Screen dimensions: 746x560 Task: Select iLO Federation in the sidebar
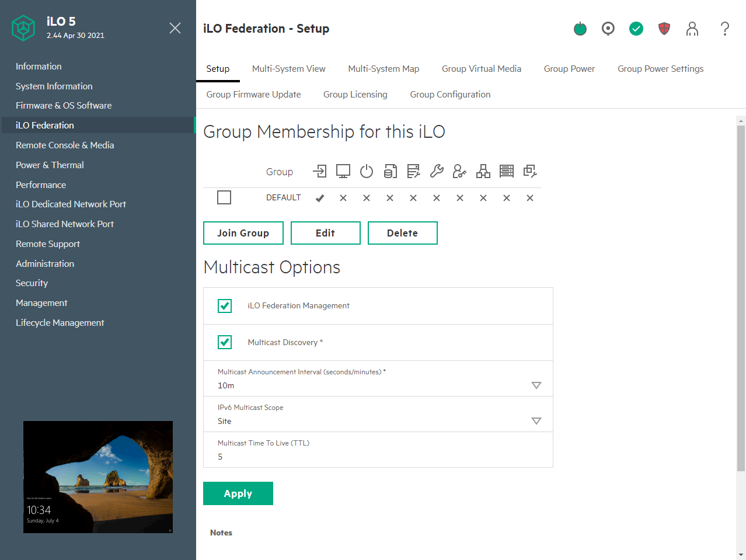98,126
